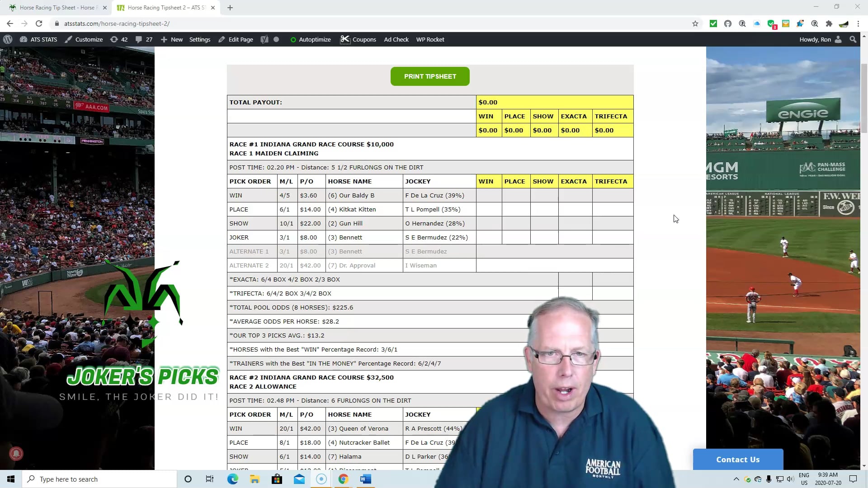Click Edit Page in the admin bar
This screenshot has width=868, height=488.
point(236,39)
